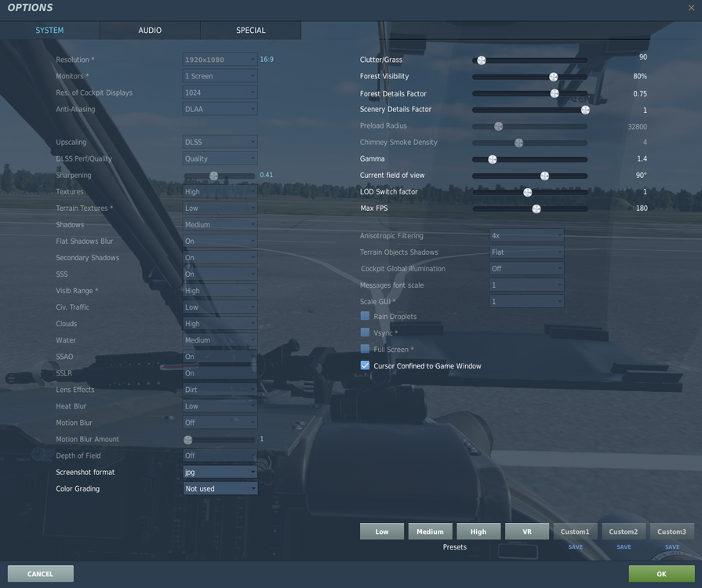
Task: Click the Chimney Smoke Density slider handle
Action: [519, 143]
